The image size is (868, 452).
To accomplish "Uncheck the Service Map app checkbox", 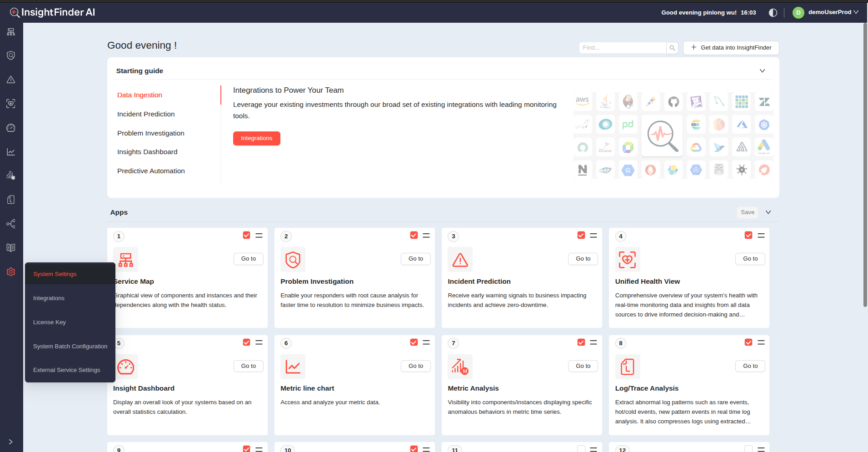I will 246,235.
